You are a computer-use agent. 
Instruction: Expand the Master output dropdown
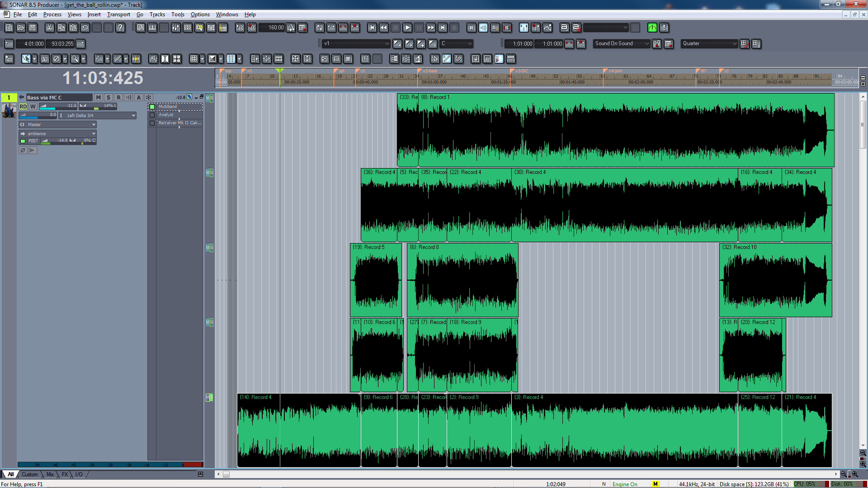click(x=94, y=124)
